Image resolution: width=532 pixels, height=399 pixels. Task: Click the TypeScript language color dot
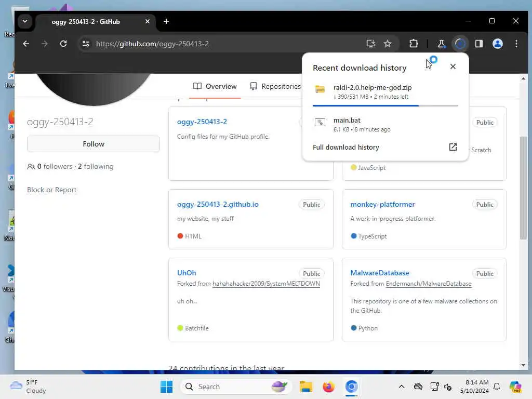point(353,236)
